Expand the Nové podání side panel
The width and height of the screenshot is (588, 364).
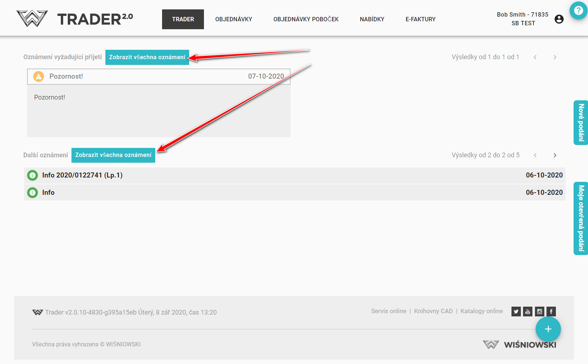580,123
